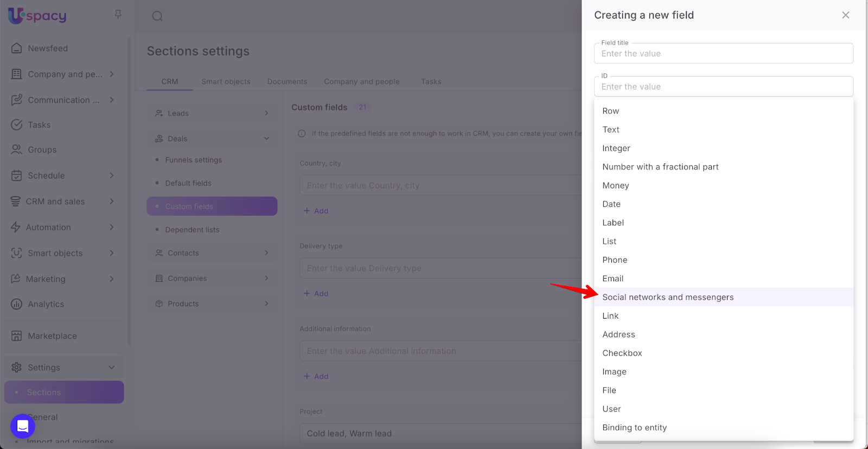Click Add under Country, city field
Viewport: 868px width, 449px height.
(x=316, y=211)
